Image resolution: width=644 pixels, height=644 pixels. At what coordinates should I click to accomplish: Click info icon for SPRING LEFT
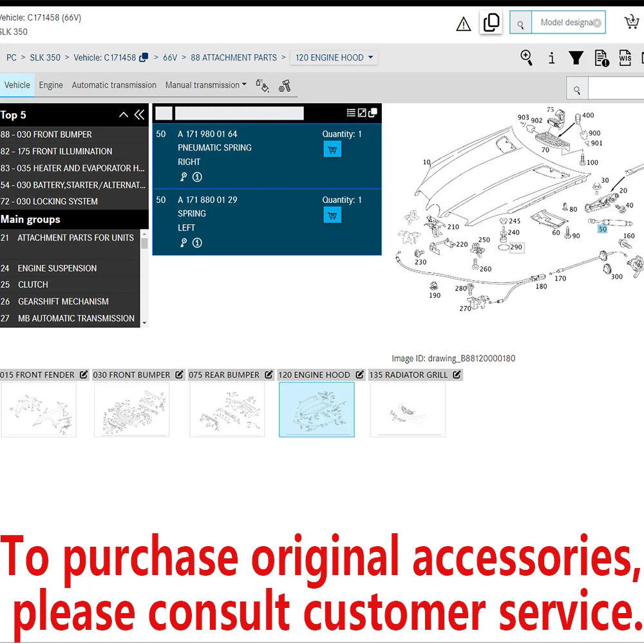[x=197, y=243]
